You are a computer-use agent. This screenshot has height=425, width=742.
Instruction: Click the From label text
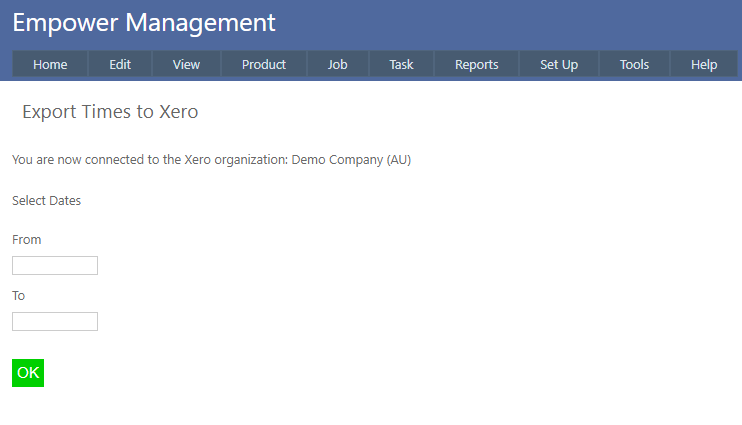27,240
